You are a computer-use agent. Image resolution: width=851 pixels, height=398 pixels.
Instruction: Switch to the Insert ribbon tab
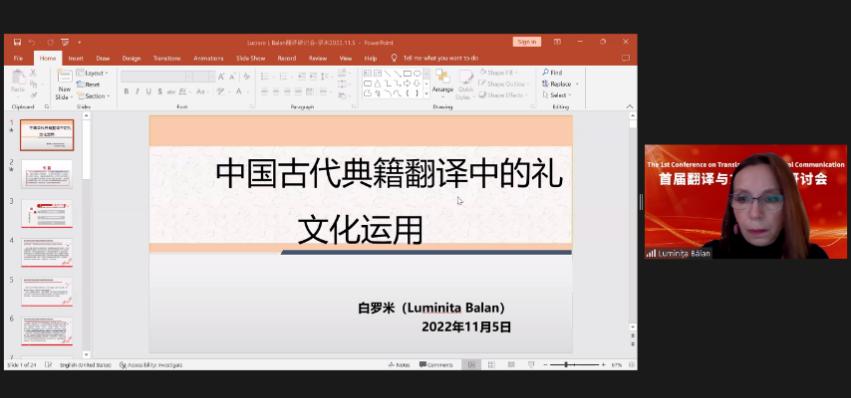(76, 58)
